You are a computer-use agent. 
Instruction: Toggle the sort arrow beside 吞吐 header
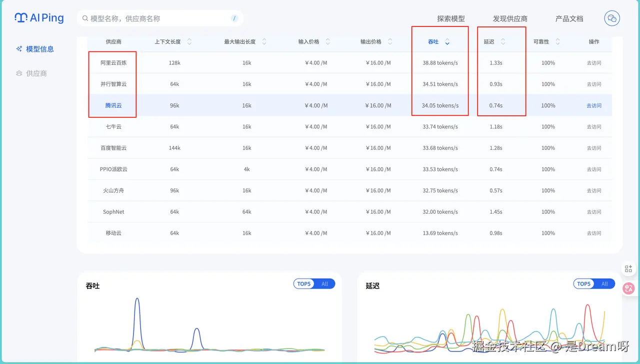pos(447,42)
